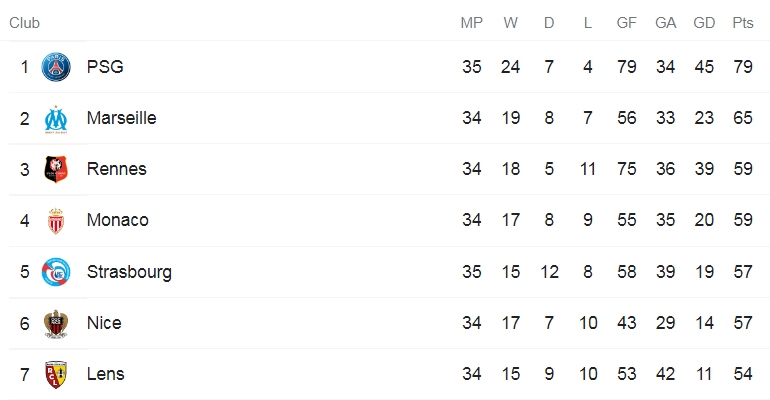
Task: Click the GD column header
Action: tap(704, 23)
